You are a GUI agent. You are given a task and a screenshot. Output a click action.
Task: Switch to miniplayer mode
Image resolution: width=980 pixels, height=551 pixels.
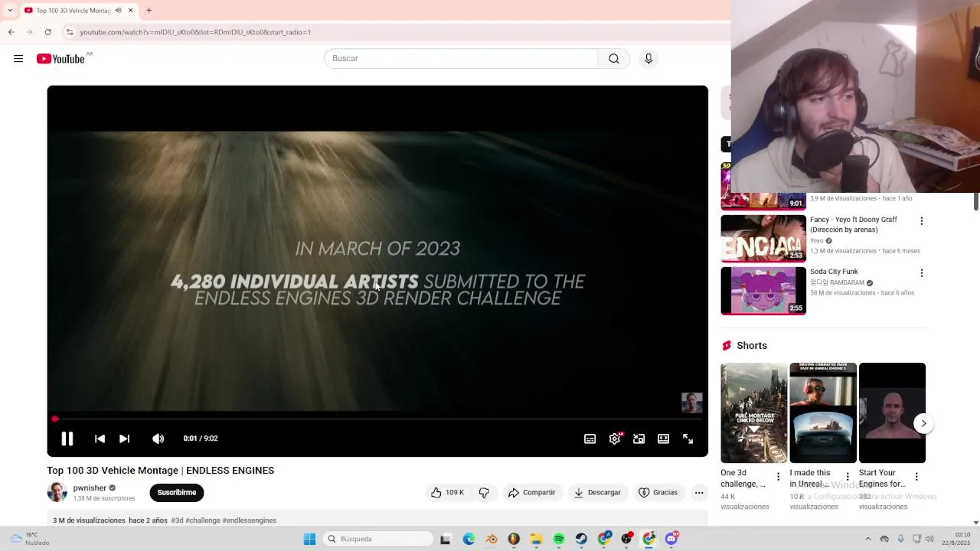(x=639, y=439)
